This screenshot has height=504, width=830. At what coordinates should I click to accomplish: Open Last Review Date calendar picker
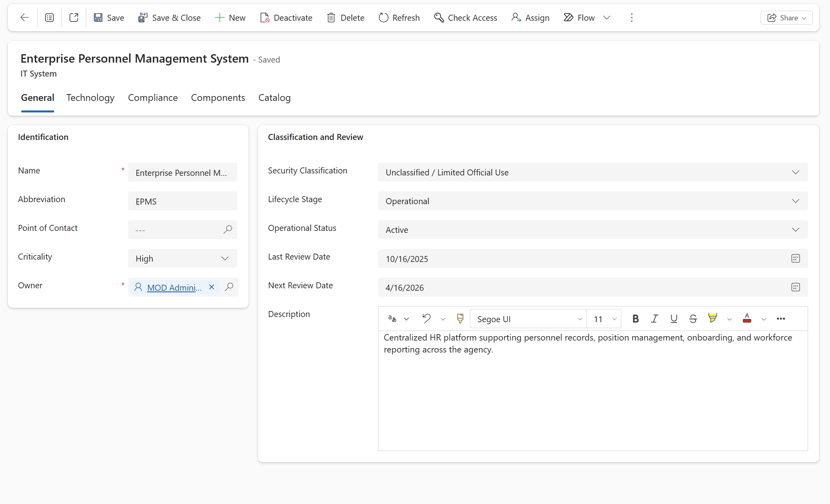(795, 258)
